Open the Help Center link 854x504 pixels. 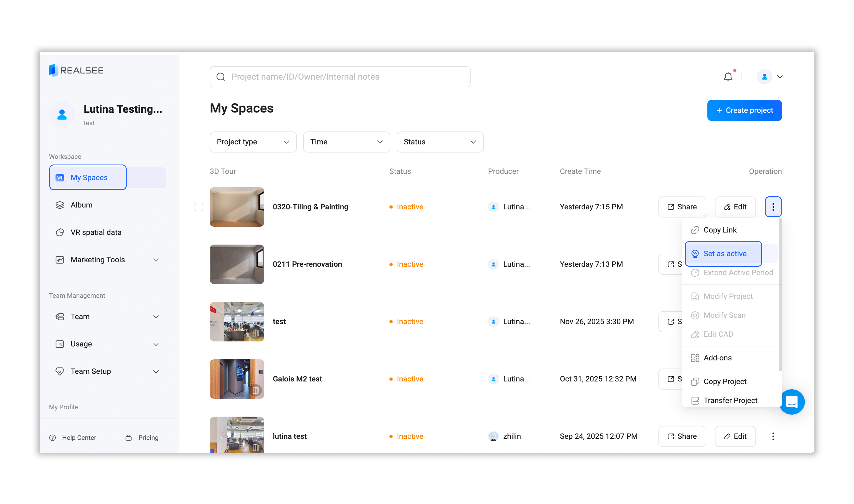[x=79, y=438]
